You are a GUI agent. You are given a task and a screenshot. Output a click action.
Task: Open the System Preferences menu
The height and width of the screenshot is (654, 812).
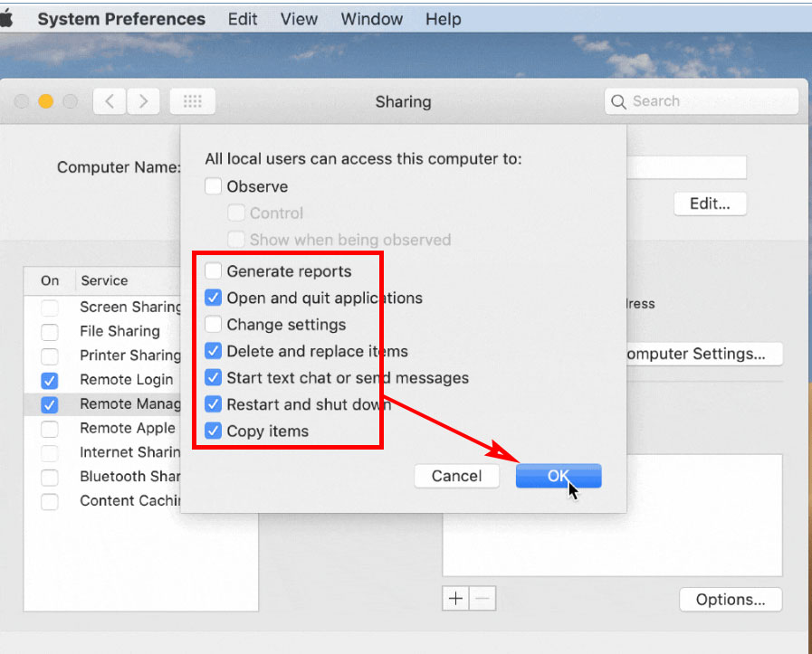[121, 19]
